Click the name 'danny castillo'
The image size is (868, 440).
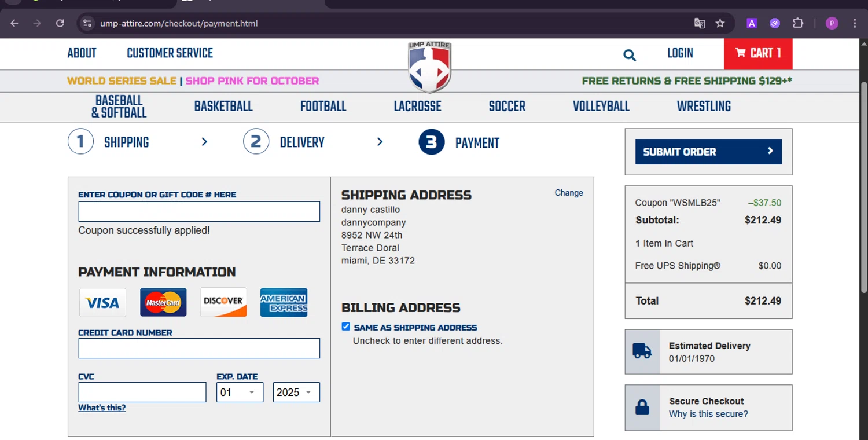pos(370,210)
